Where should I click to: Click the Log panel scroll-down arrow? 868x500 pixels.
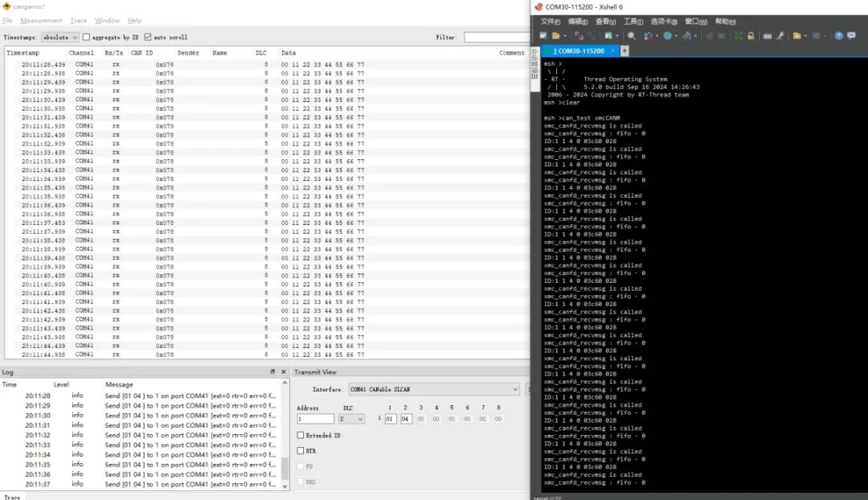[285, 486]
